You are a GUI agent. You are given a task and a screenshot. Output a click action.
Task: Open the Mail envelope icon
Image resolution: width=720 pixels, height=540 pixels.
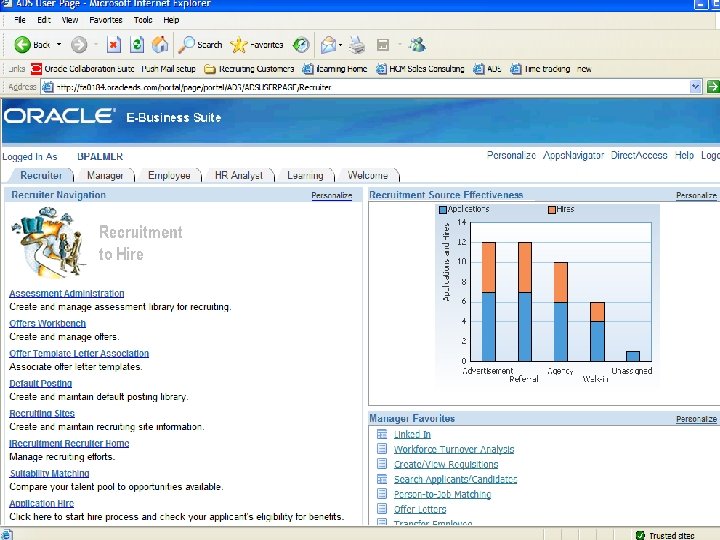point(328,45)
